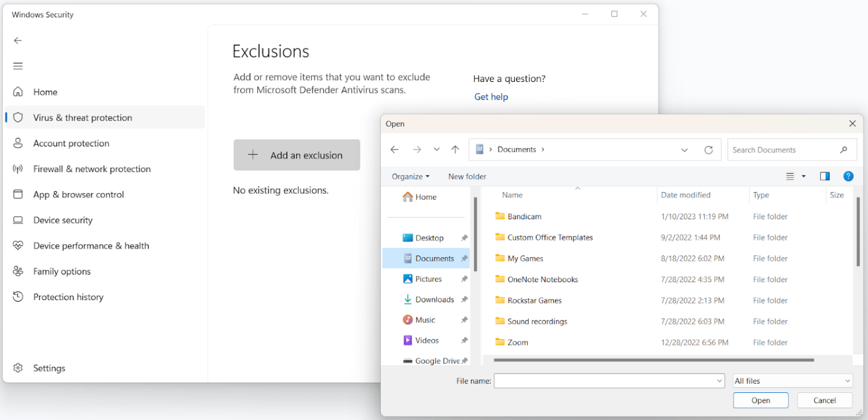Navigate up one level with the up arrow
The image size is (868, 420).
455,149
